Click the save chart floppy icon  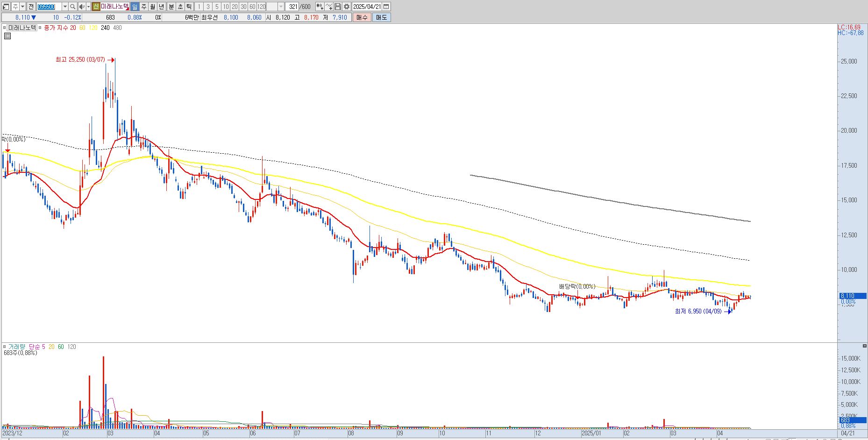pos(338,7)
